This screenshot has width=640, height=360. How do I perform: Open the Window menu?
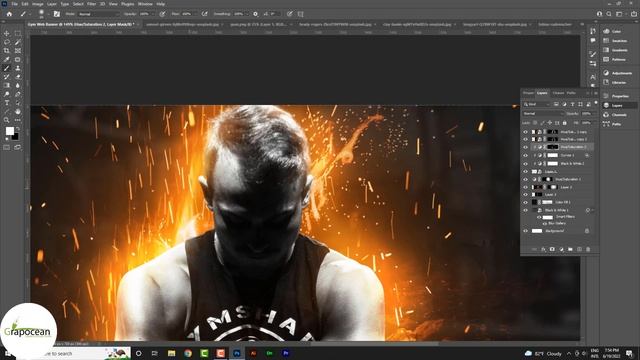145,4
